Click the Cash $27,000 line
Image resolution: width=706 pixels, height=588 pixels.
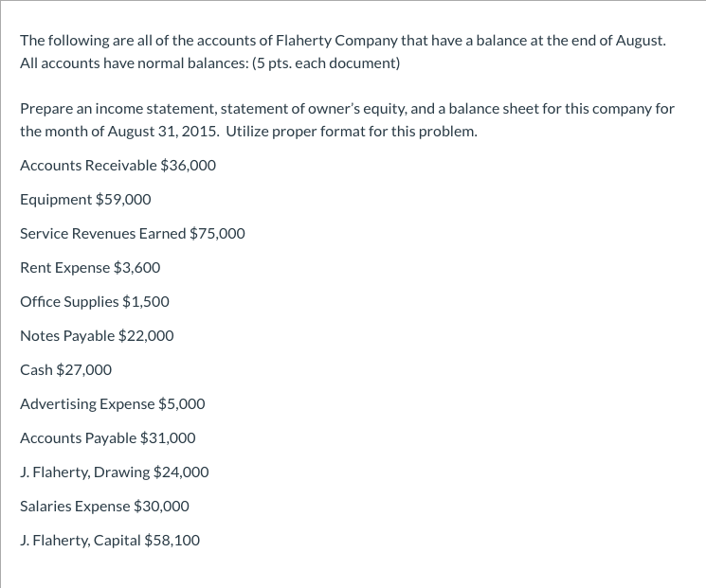65,370
